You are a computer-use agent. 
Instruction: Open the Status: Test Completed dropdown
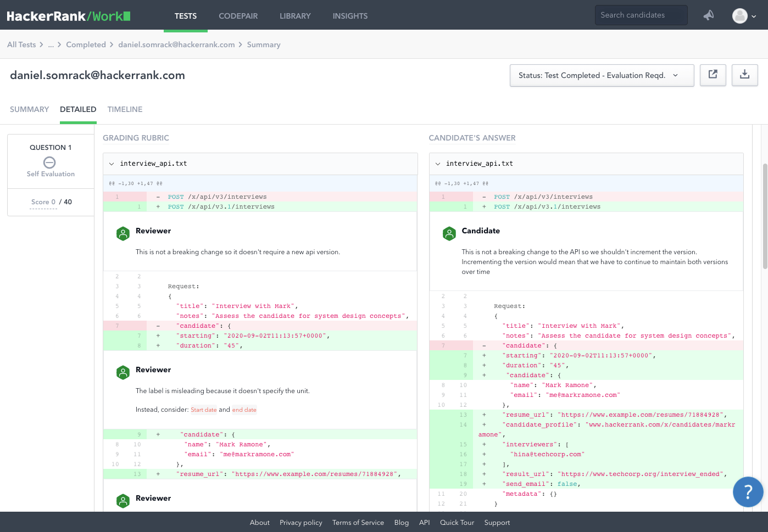click(602, 75)
